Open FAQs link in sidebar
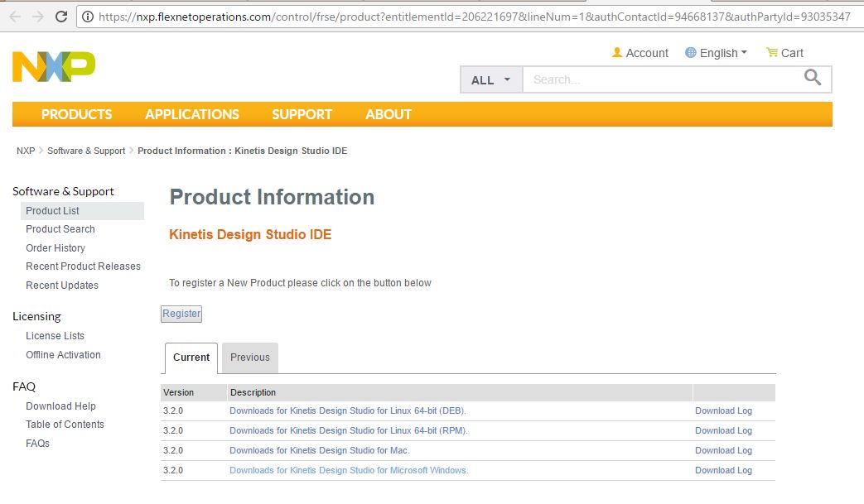 (x=37, y=444)
